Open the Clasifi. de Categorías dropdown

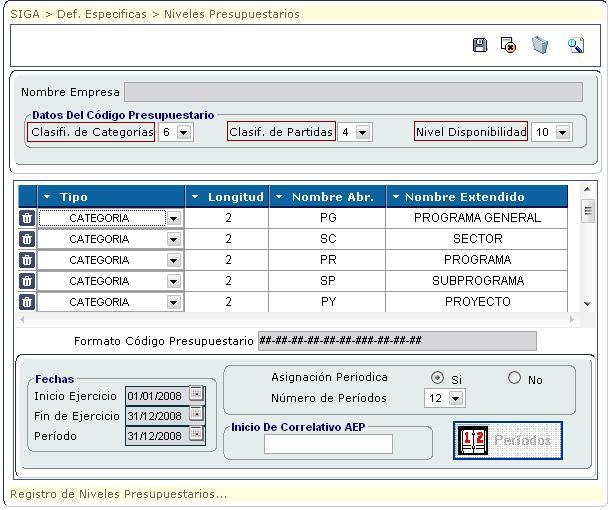coord(183,132)
